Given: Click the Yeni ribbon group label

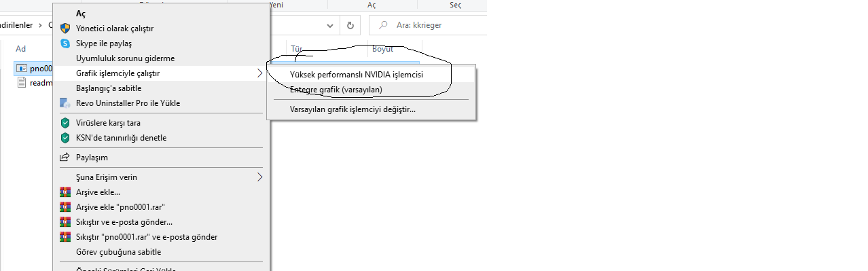Looking at the screenshot, I should (276, 5).
